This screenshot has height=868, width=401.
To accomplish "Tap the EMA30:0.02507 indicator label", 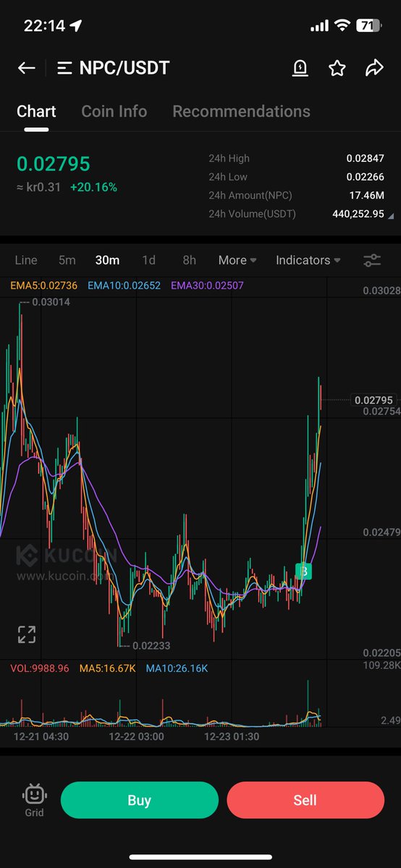I will (x=208, y=286).
